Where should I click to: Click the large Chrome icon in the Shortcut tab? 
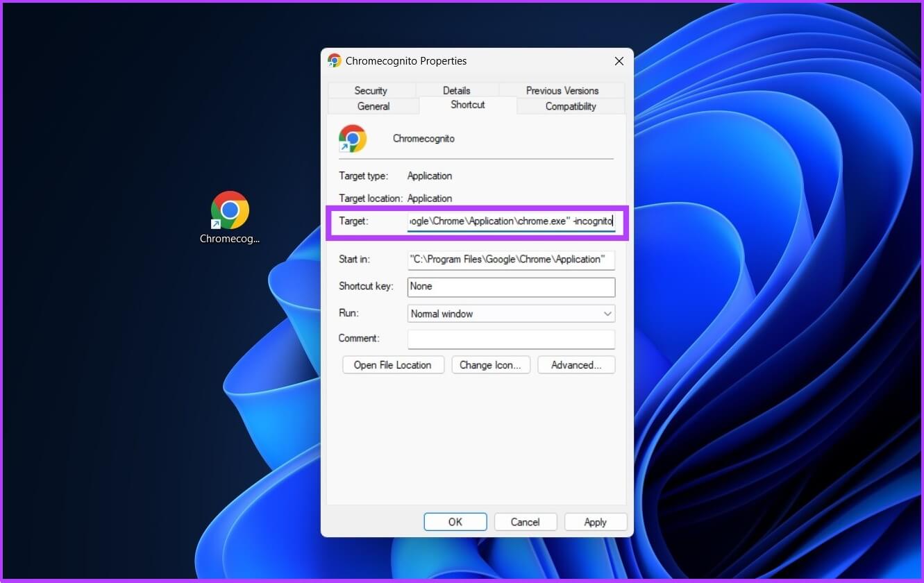coord(353,138)
